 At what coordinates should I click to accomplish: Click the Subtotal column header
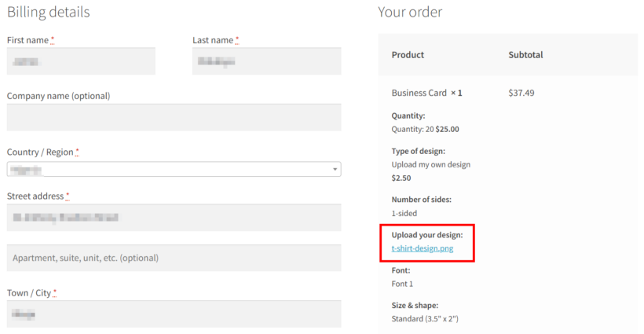pyautogui.click(x=525, y=55)
